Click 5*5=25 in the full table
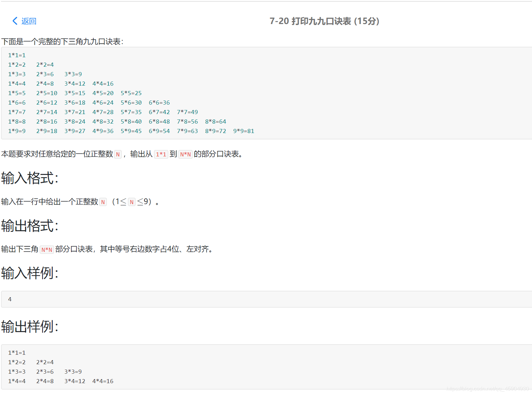 click(131, 93)
